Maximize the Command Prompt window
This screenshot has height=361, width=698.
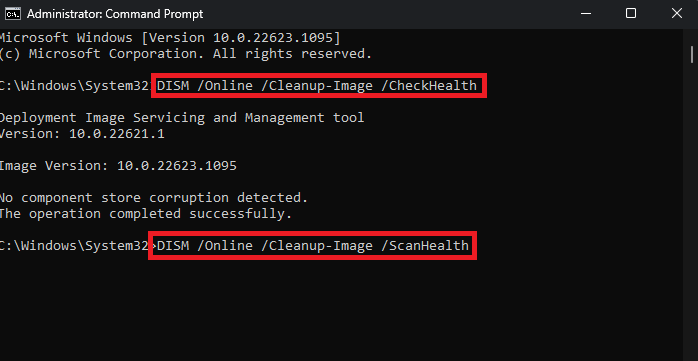point(630,14)
